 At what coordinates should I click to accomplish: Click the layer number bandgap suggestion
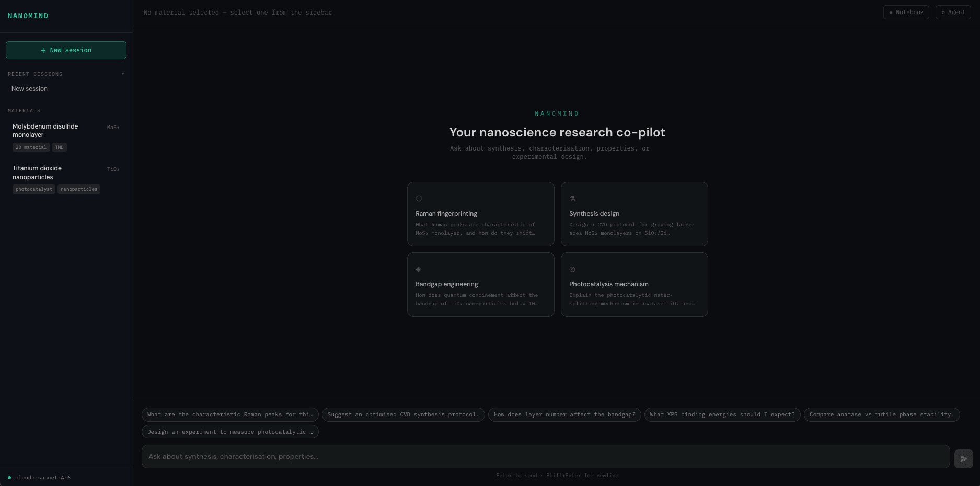(564, 415)
